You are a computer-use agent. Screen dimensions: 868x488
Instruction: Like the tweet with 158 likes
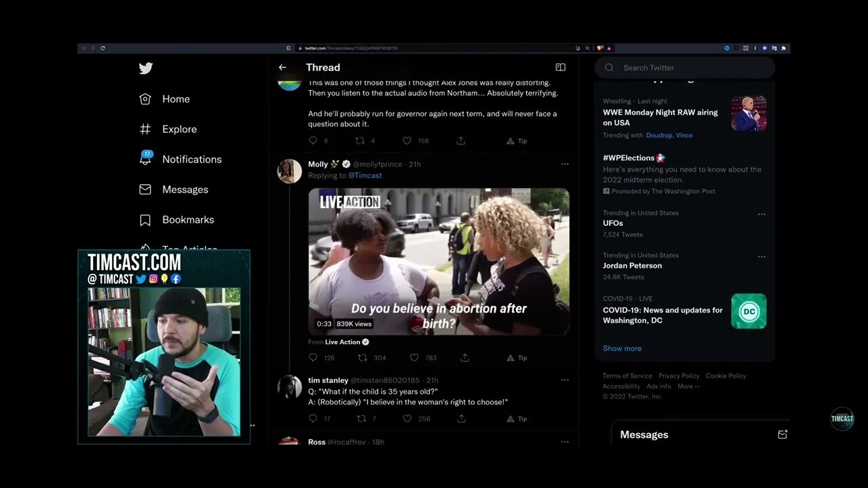407,141
